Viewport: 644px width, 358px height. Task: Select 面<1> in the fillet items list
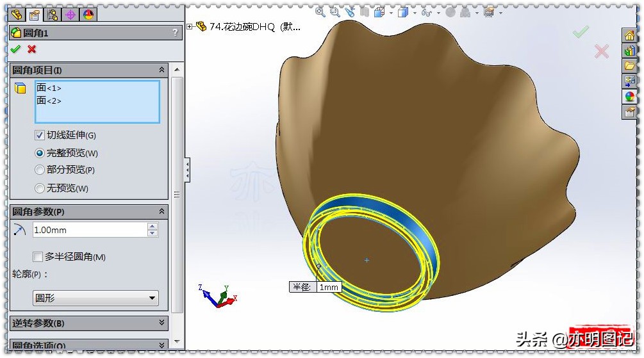pos(49,88)
